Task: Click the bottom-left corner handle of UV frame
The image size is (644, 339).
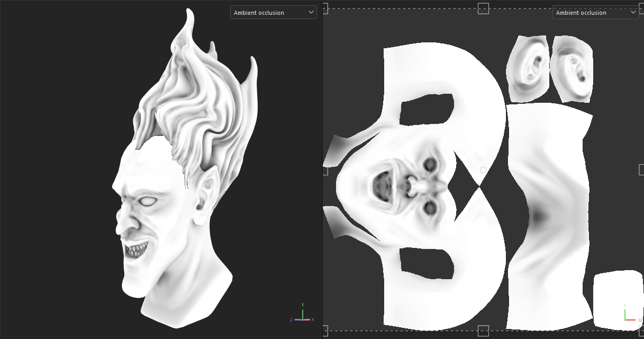Action: 325,331
